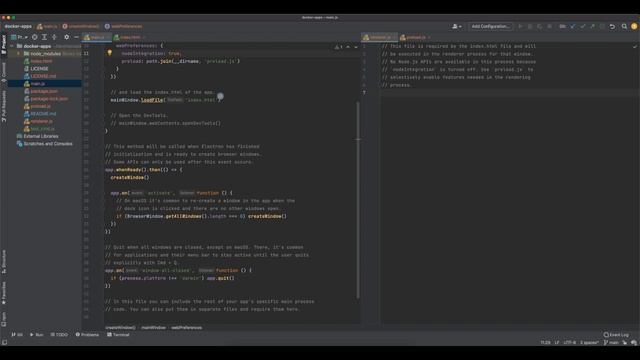
Task: Click the mainWindow breadcrumb at bottom
Action: tap(153, 327)
